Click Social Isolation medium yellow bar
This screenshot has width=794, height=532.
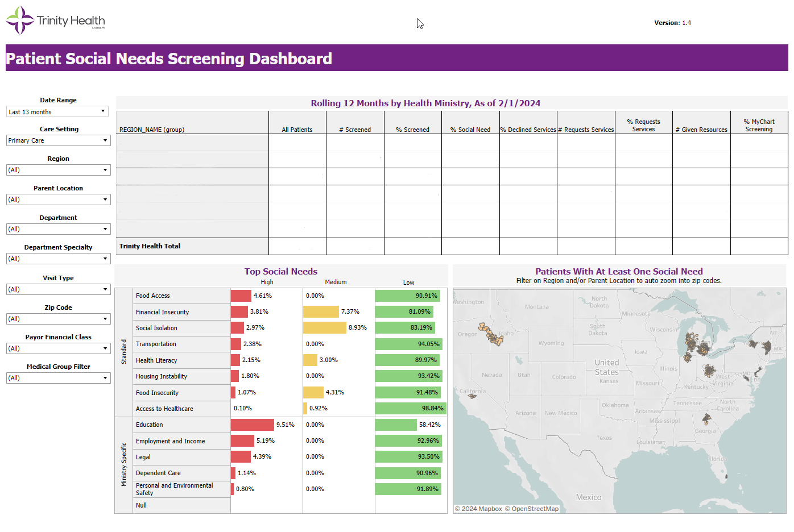tap(324, 328)
